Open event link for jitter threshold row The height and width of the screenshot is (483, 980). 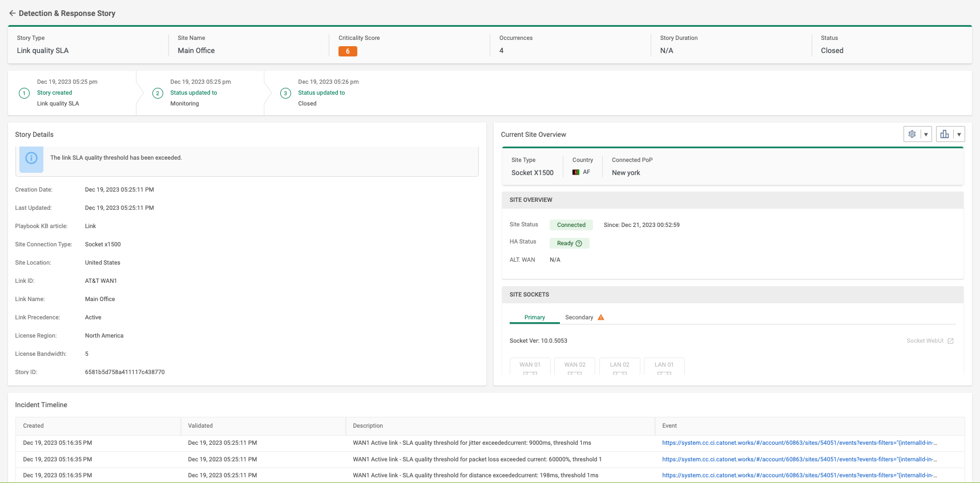click(799, 443)
